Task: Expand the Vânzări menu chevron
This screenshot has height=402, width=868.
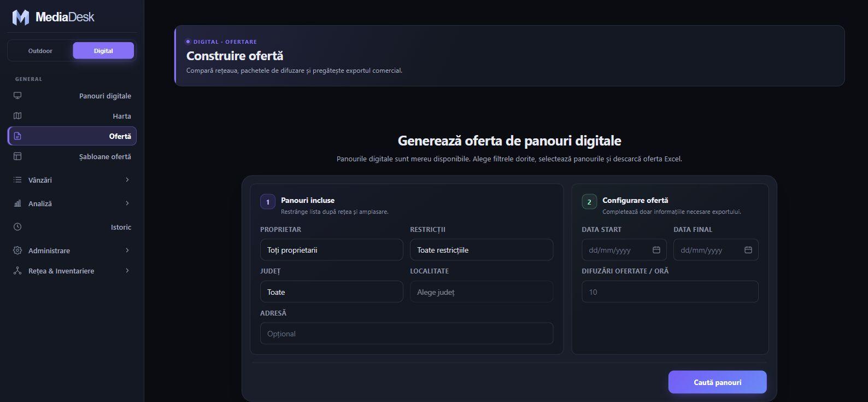Action: [x=127, y=180]
